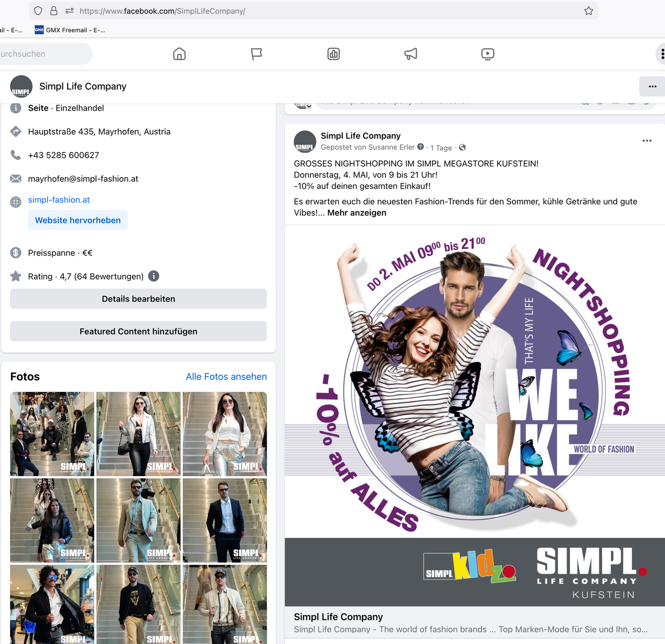Click the public globe privacy icon on post
Image resolution: width=665 pixels, height=644 pixels.
pyautogui.click(x=462, y=147)
